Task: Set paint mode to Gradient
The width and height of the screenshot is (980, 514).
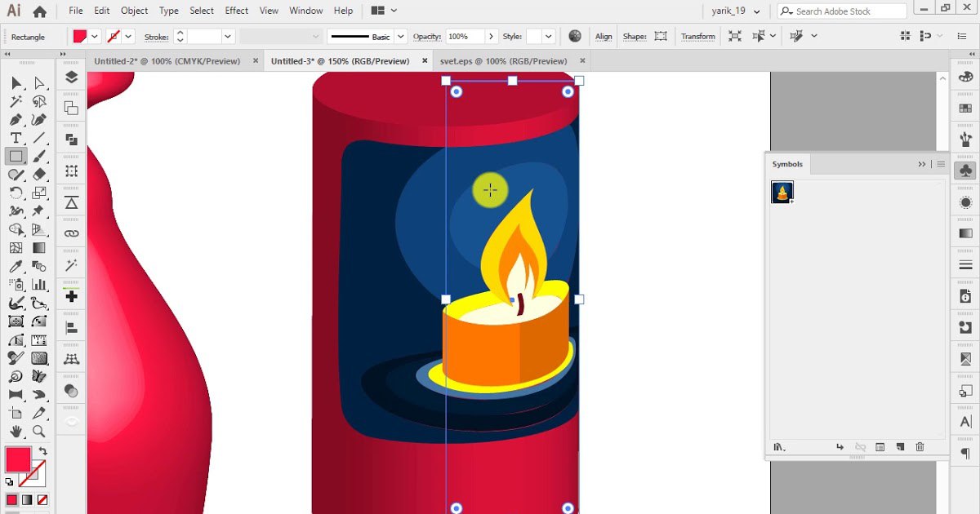Action: click(x=27, y=499)
